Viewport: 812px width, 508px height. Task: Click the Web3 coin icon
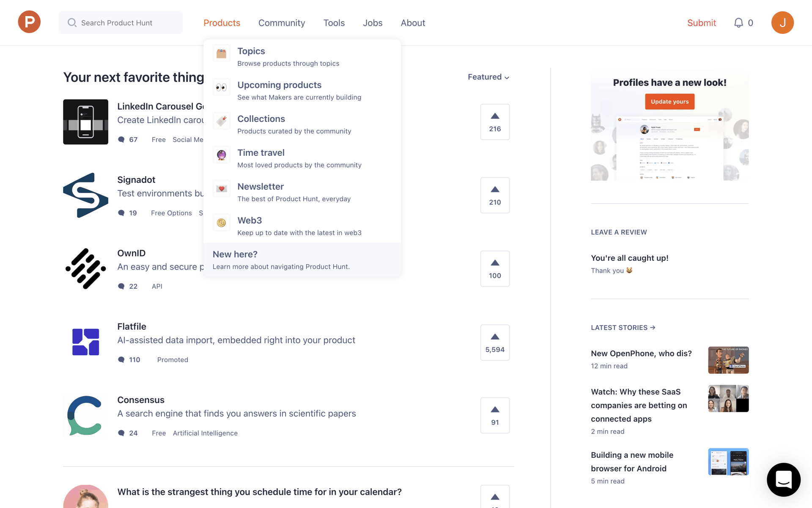(x=222, y=223)
